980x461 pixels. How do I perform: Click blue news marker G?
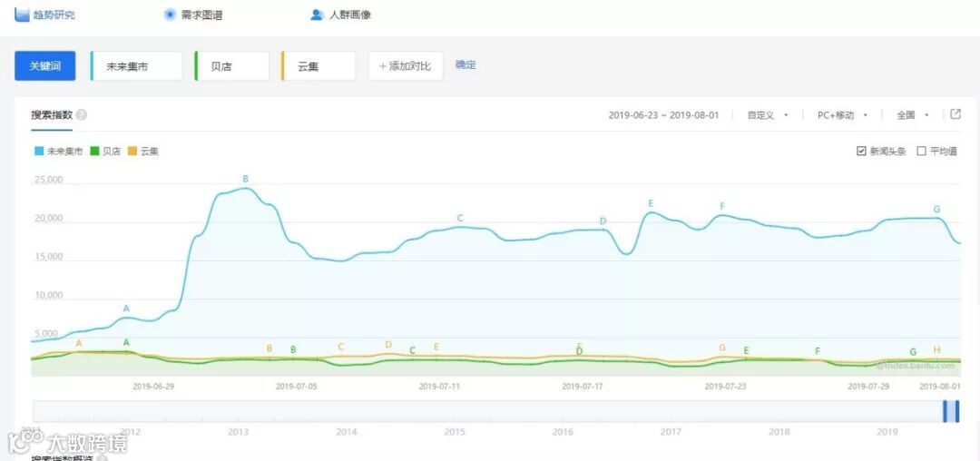[x=936, y=210]
